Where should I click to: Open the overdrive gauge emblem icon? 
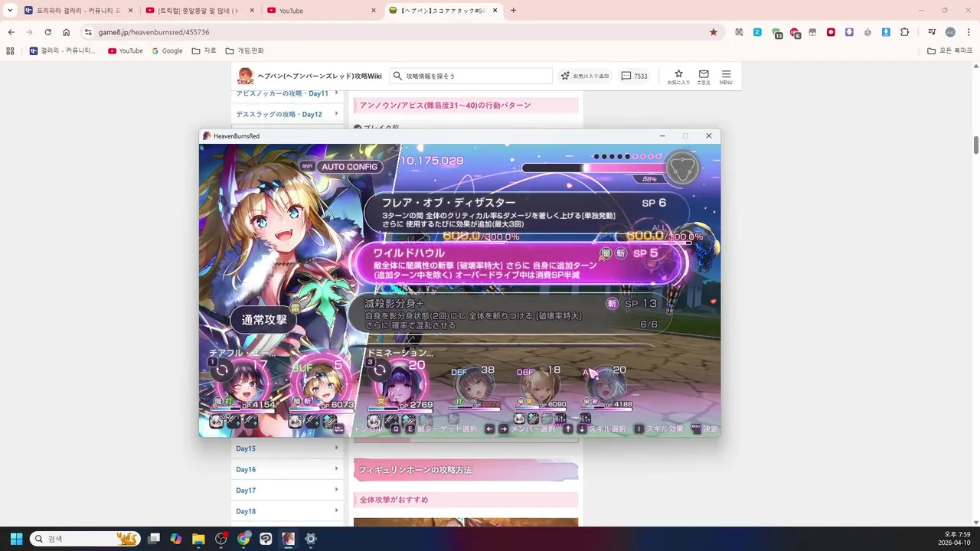pyautogui.click(x=681, y=167)
